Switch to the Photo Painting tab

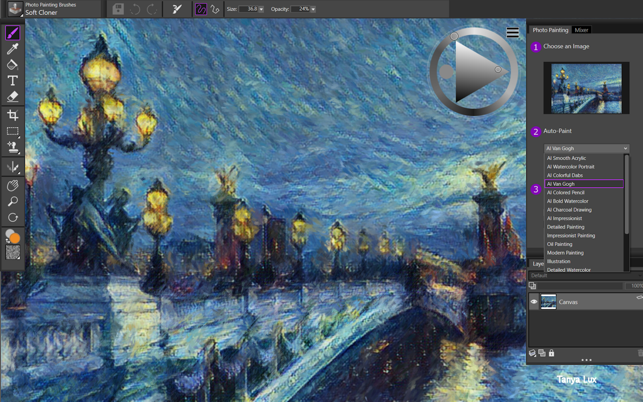[550, 30]
